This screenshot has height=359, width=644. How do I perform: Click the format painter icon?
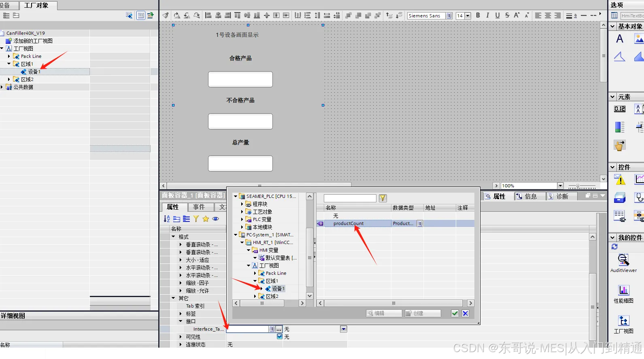click(166, 15)
